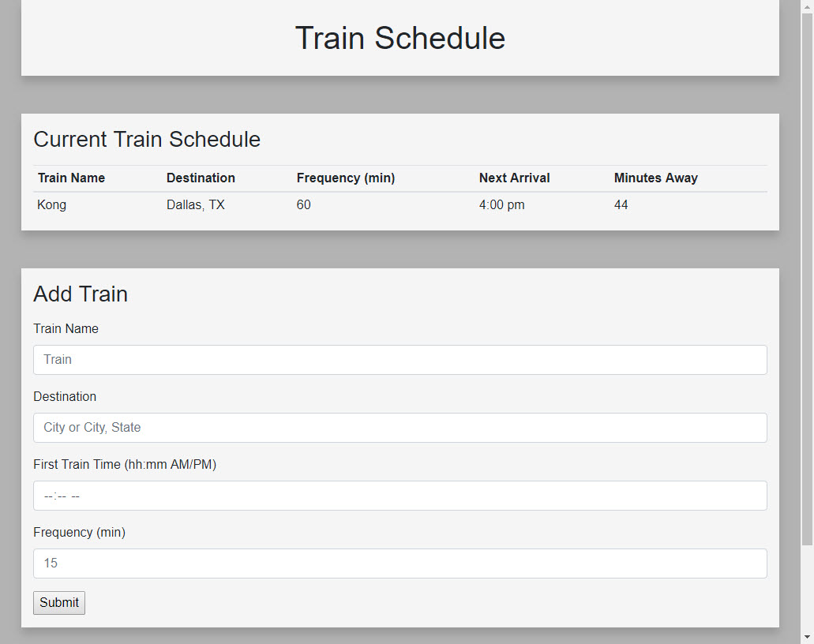Image resolution: width=814 pixels, height=644 pixels.
Task: Click the 4:00 pm arrival time
Action: [x=502, y=204]
